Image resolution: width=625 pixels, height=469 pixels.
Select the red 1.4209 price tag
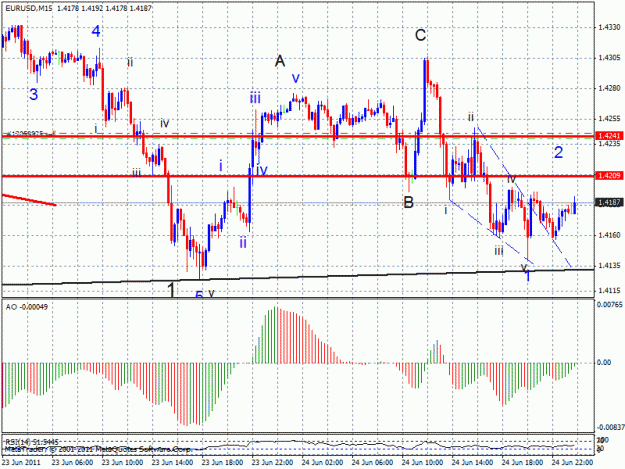[x=608, y=175]
